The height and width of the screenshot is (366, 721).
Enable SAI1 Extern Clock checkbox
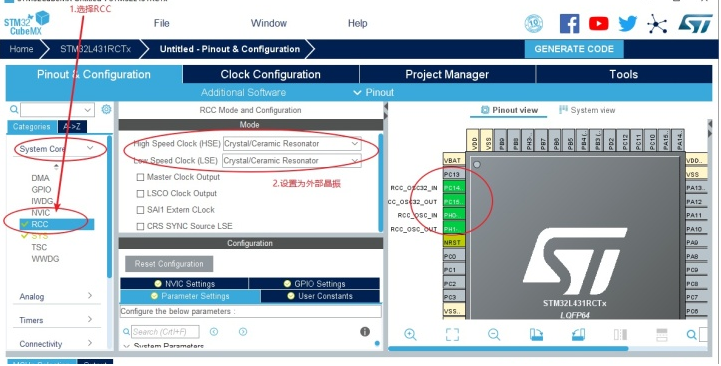140,210
